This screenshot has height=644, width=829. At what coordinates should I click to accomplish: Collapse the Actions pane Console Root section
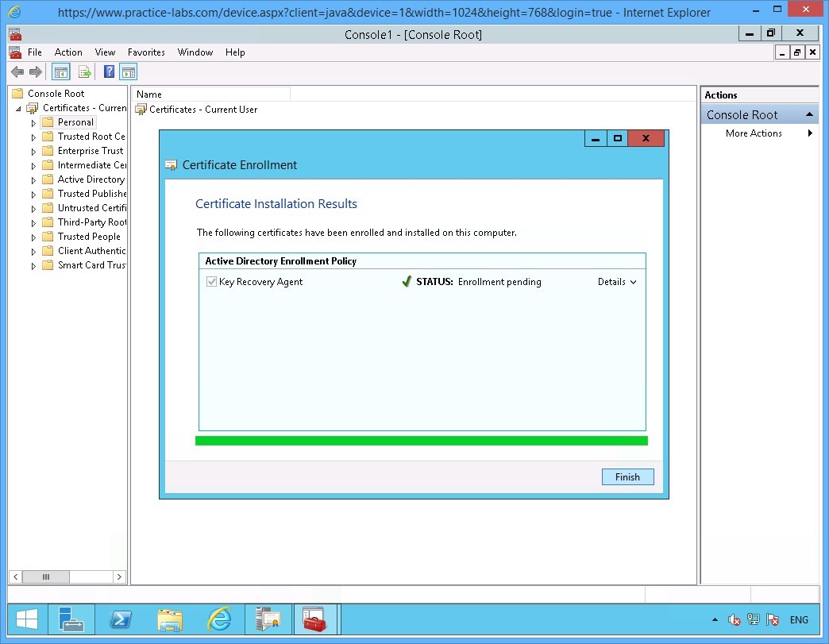coord(810,114)
